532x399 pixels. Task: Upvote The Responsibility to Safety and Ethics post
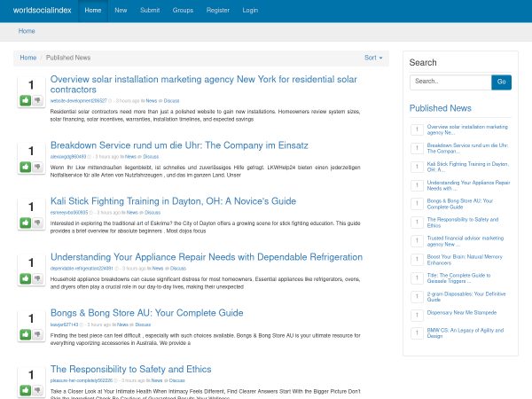point(26,390)
